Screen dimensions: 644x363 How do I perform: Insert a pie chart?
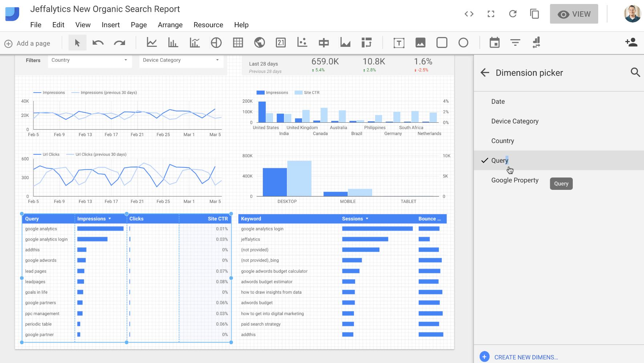[x=216, y=42]
